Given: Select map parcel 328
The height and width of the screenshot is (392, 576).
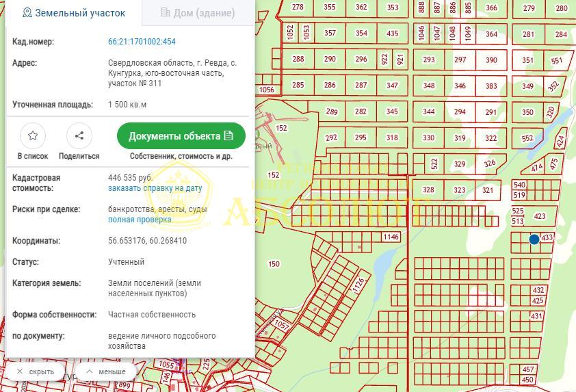Looking at the screenshot, I should click(428, 190).
